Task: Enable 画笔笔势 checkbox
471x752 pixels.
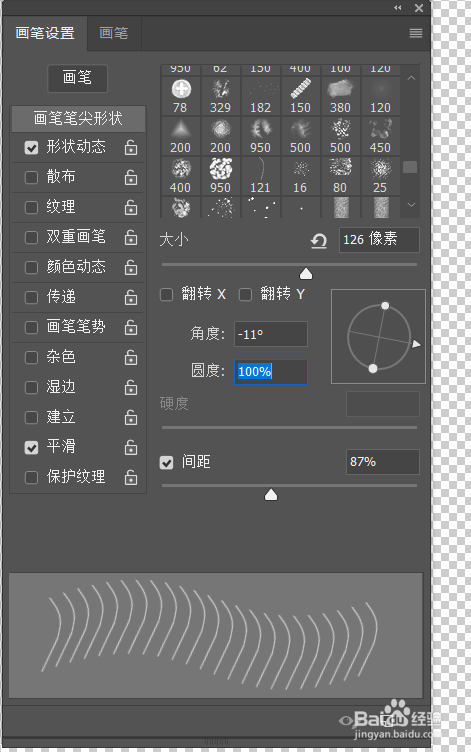Action: pyautogui.click(x=31, y=328)
